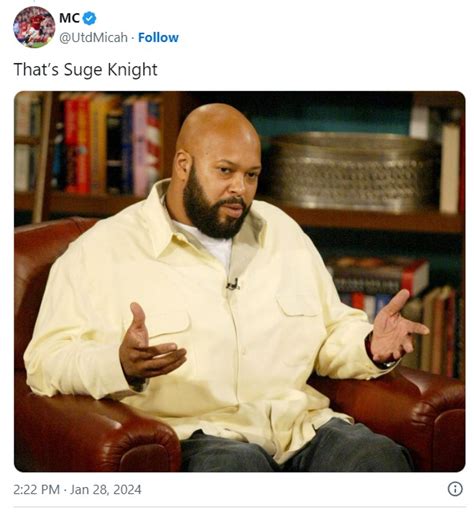The width and height of the screenshot is (474, 512).
Task: Click the wristwatch on the man's wrist
Action: point(387,363)
